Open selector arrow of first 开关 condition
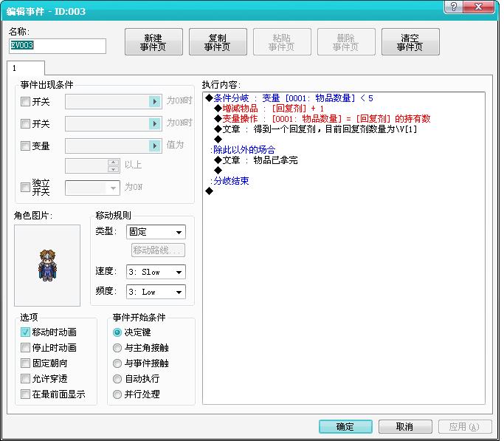Viewport: 504px width, 441px height. pos(155,102)
